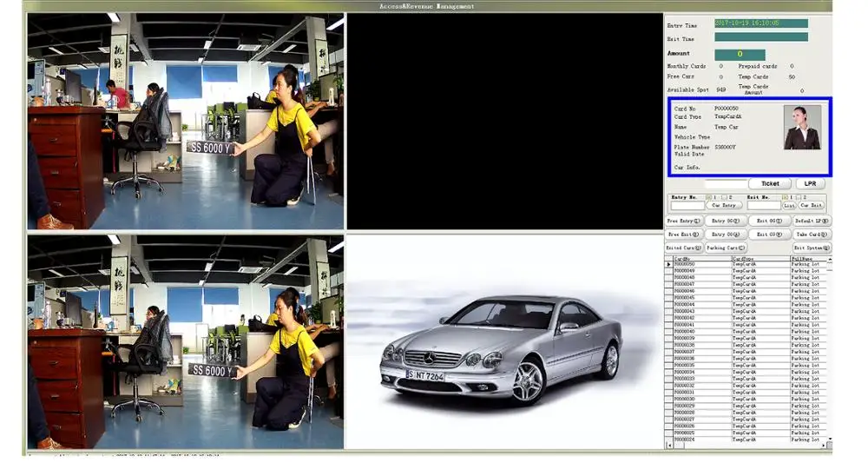Click the card holder portrait photo

[x=802, y=128]
